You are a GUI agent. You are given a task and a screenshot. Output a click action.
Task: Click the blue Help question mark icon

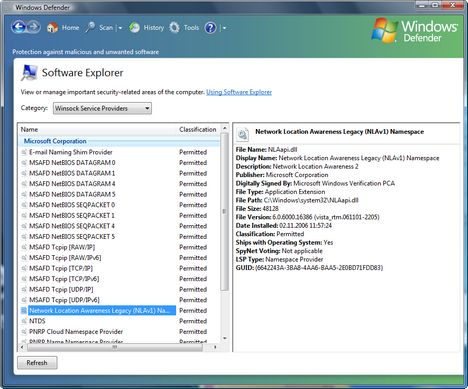point(210,28)
